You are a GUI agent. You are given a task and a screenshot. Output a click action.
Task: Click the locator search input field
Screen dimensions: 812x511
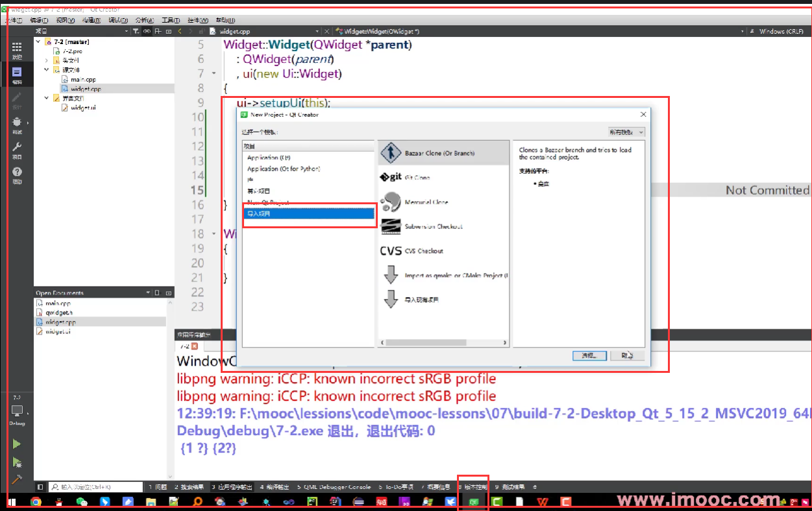click(x=95, y=486)
